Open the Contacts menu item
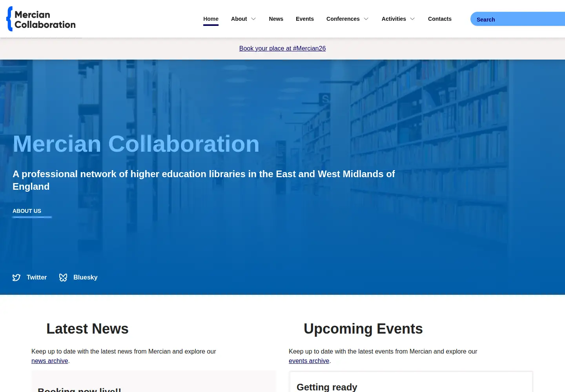The image size is (565, 392). (x=439, y=19)
